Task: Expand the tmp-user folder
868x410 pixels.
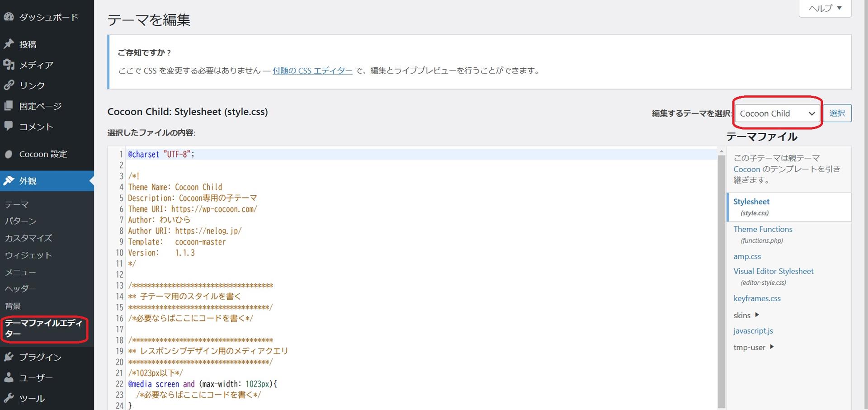Action: click(x=753, y=347)
